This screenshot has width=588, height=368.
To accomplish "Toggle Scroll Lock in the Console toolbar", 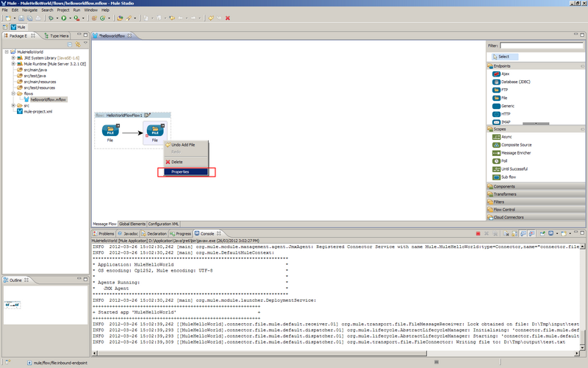I will click(x=514, y=233).
